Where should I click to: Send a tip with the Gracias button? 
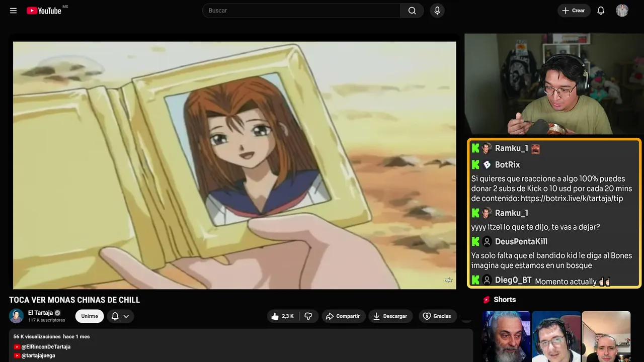[437, 316]
